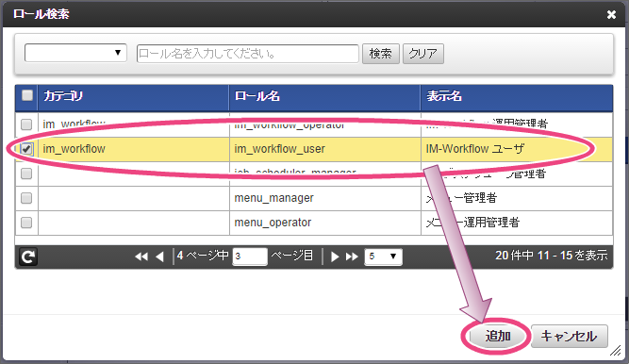The height and width of the screenshot is (364, 629).
Task: Reload the role list with refresh icon
Action: (28, 256)
